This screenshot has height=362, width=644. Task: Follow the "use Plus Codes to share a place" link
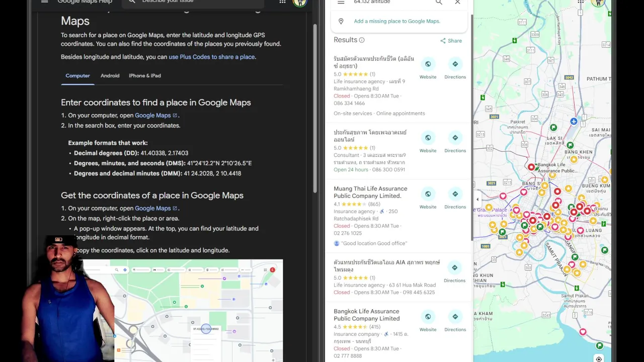click(x=212, y=57)
